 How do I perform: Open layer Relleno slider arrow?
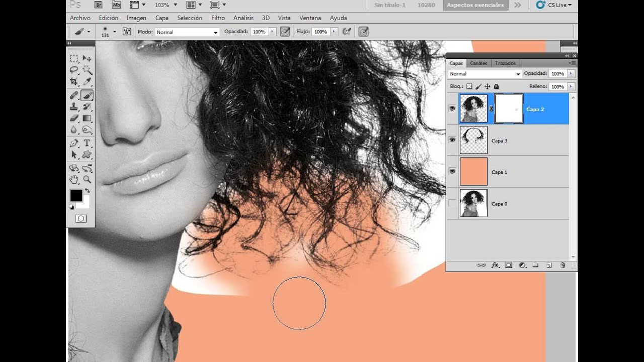pos(571,86)
